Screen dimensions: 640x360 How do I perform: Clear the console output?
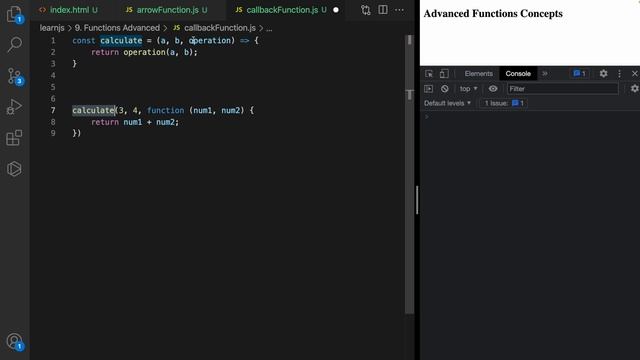[x=444, y=89]
